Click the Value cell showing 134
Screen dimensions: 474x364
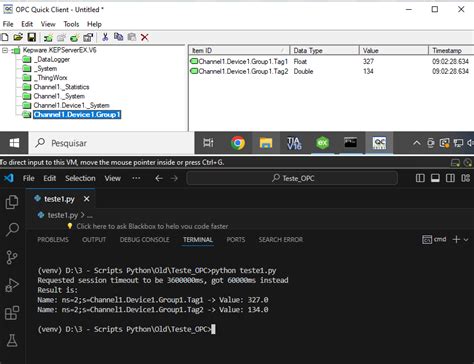point(368,71)
